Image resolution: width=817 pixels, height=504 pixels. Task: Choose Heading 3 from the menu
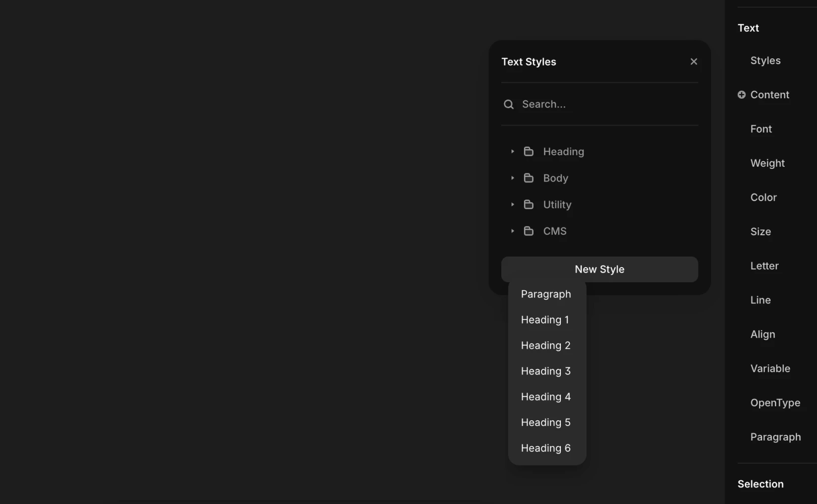coord(547,371)
